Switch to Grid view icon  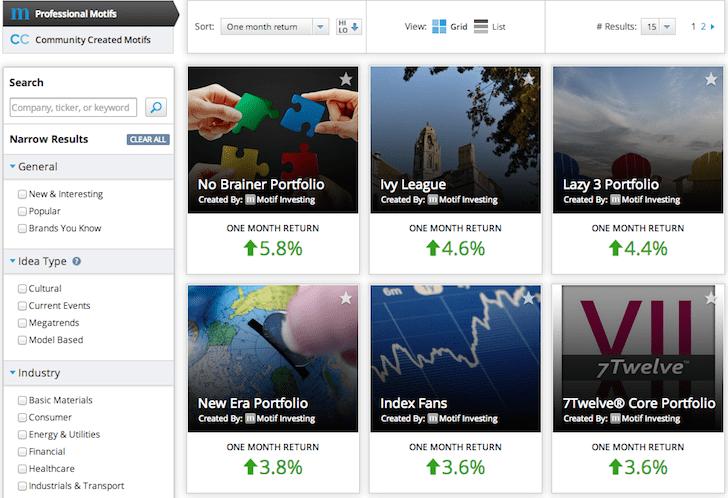point(440,27)
